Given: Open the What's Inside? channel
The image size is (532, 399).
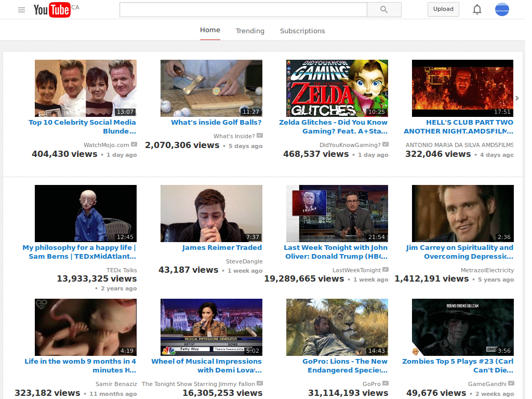Looking at the screenshot, I should point(234,136).
